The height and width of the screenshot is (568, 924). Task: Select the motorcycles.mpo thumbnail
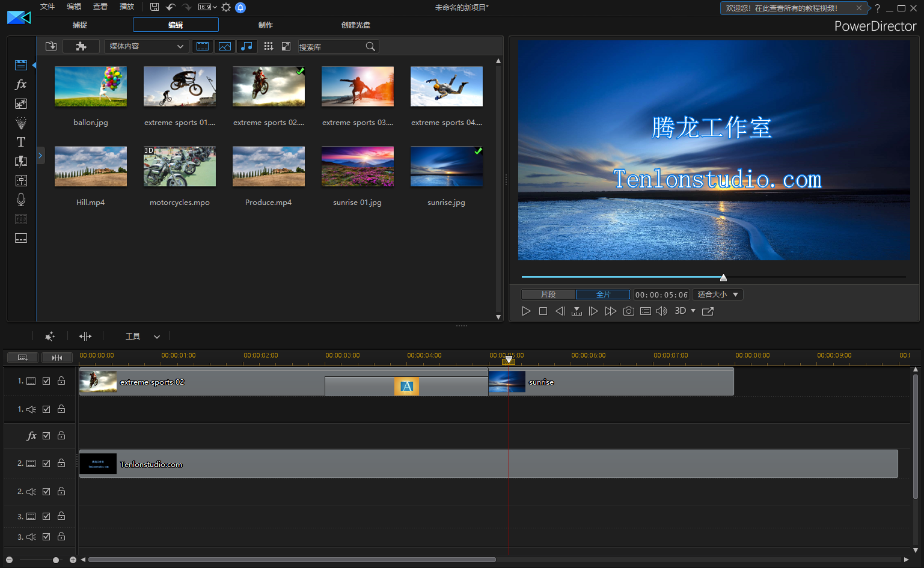tap(180, 166)
